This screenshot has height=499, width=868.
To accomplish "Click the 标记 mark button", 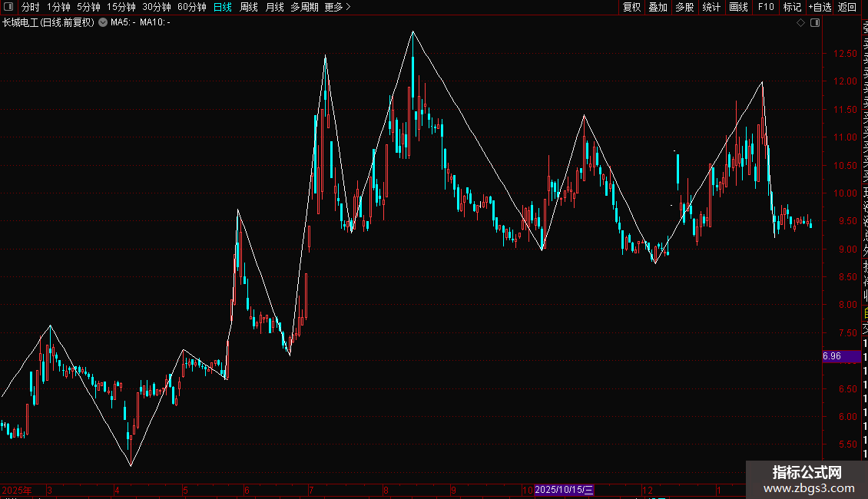I will (x=792, y=7).
